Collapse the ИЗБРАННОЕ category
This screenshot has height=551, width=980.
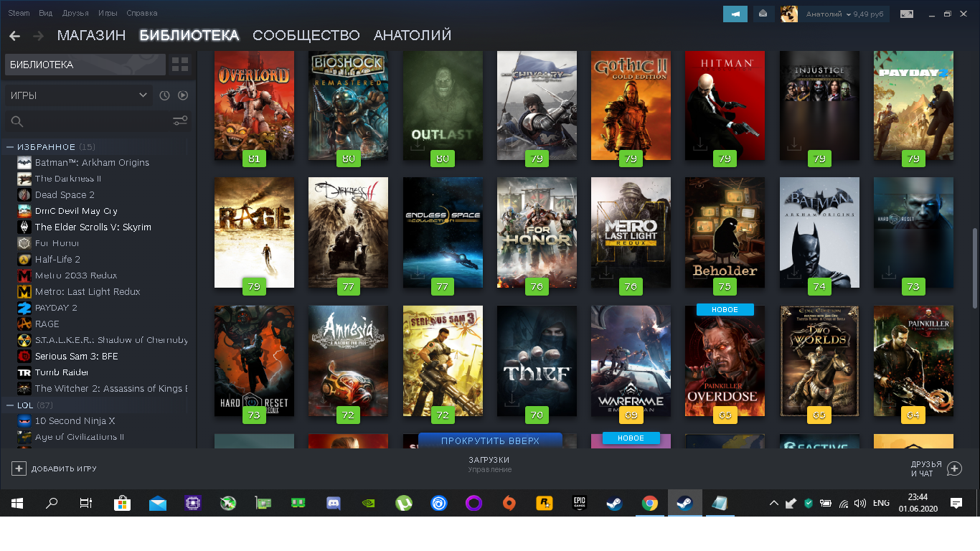tap(10, 147)
